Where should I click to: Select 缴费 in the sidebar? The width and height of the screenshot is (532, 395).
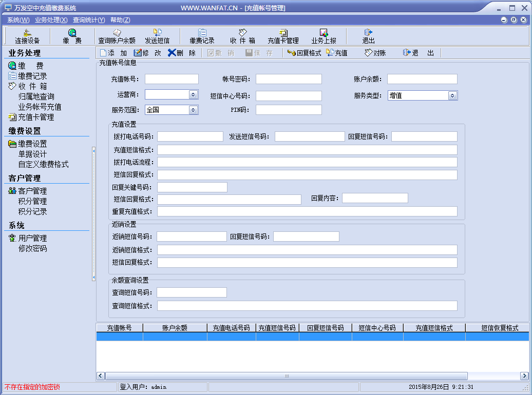coord(26,66)
